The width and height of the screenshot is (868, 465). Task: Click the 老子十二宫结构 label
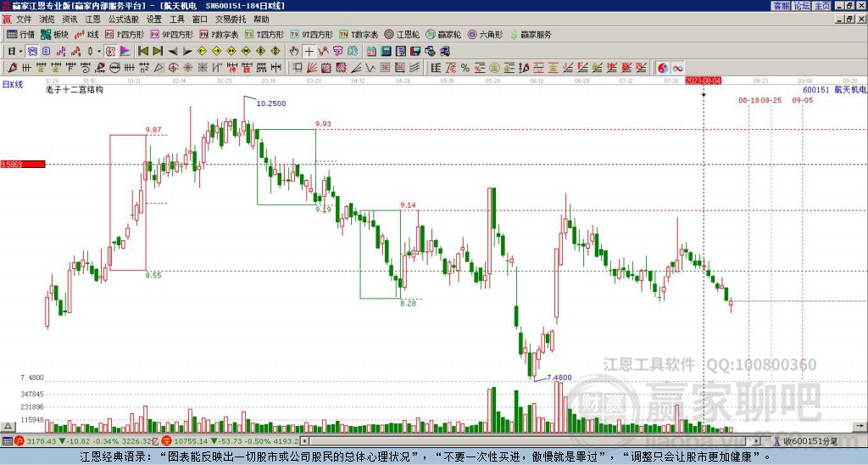(75, 89)
